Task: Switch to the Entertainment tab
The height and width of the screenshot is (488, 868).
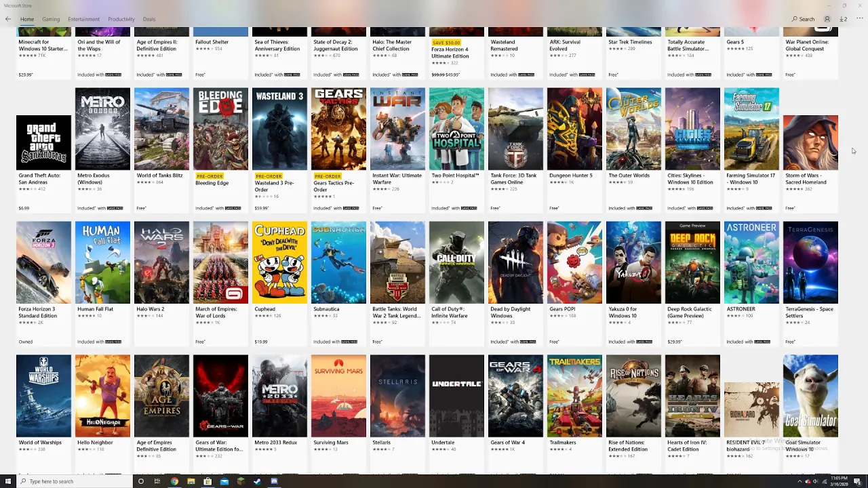Action: [84, 19]
